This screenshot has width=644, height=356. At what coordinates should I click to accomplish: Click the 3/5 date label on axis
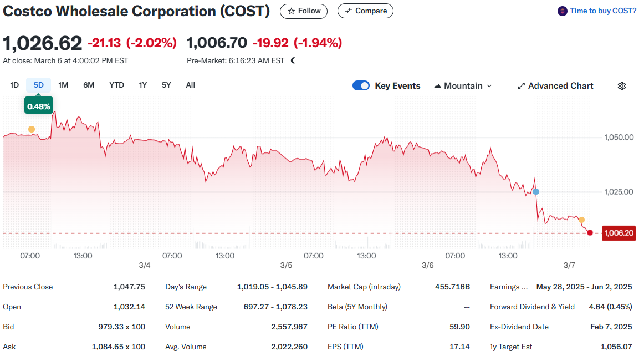pyautogui.click(x=287, y=266)
